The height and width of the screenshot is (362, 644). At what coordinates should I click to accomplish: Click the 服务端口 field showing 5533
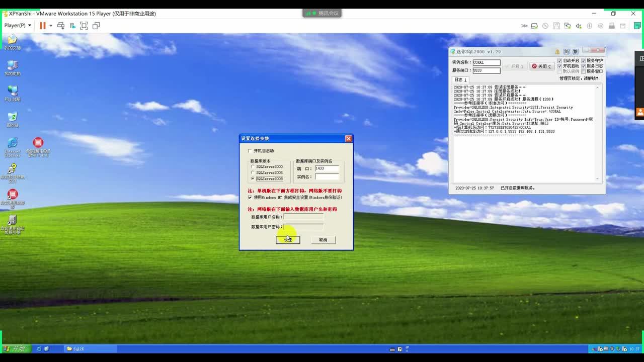[x=487, y=71]
